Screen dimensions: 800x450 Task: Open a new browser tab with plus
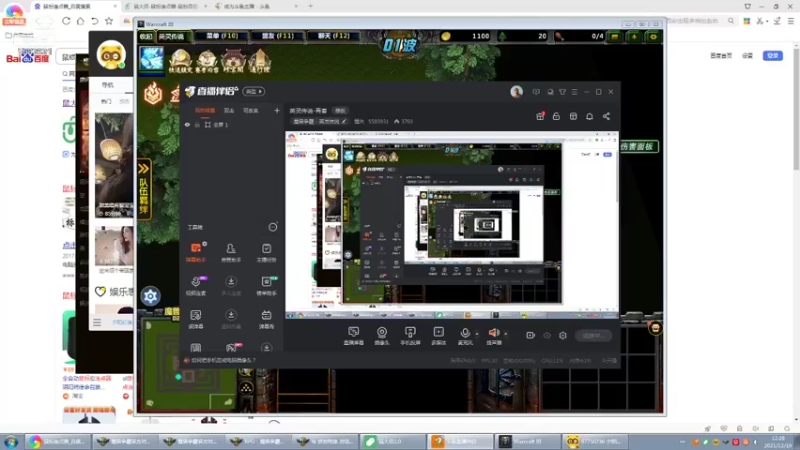point(310,6)
